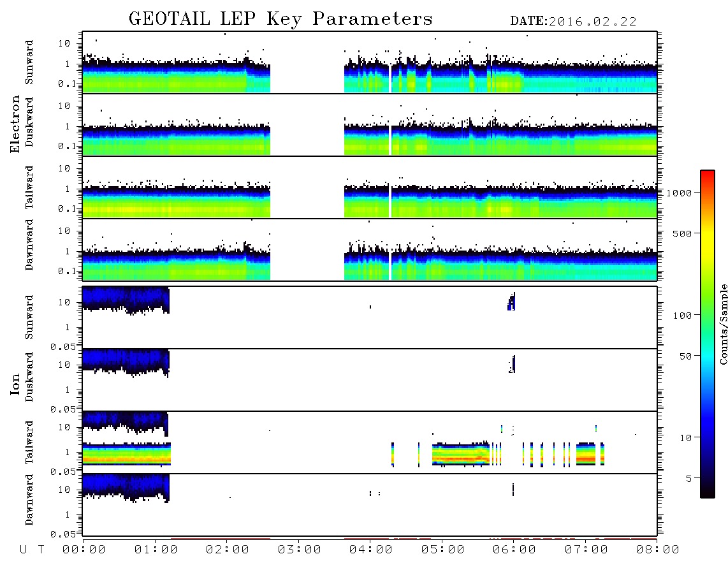Click the "GEOTAIL LEP Key Parameters" title
The image size is (728, 561).
280,19
